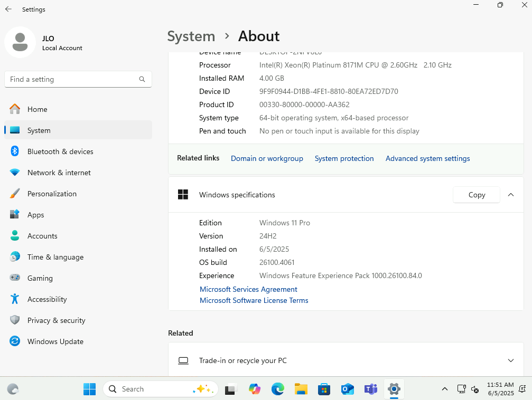Open Microsoft Edge from the taskbar
The height and width of the screenshot is (400, 532).
[x=277, y=389]
